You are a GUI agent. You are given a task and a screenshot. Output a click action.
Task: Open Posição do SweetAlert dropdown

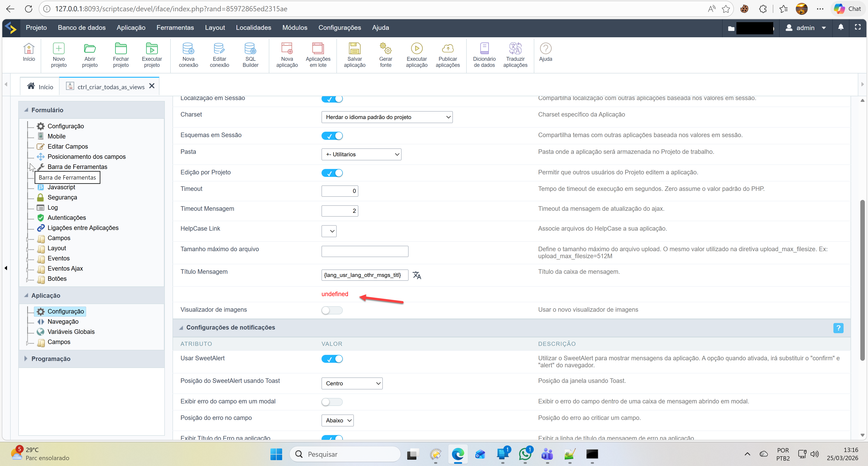coord(352,384)
